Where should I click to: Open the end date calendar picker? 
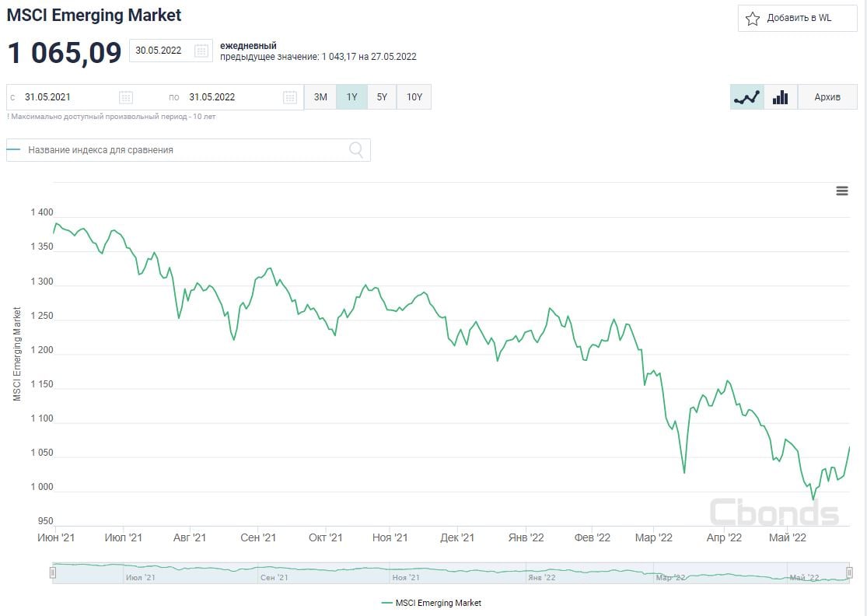[x=290, y=97]
